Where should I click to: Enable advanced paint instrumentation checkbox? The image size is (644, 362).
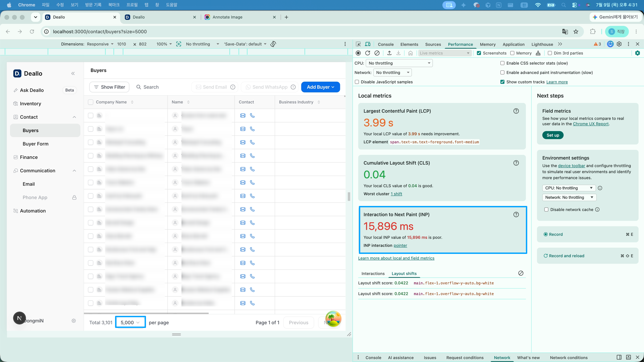[502, 72]
